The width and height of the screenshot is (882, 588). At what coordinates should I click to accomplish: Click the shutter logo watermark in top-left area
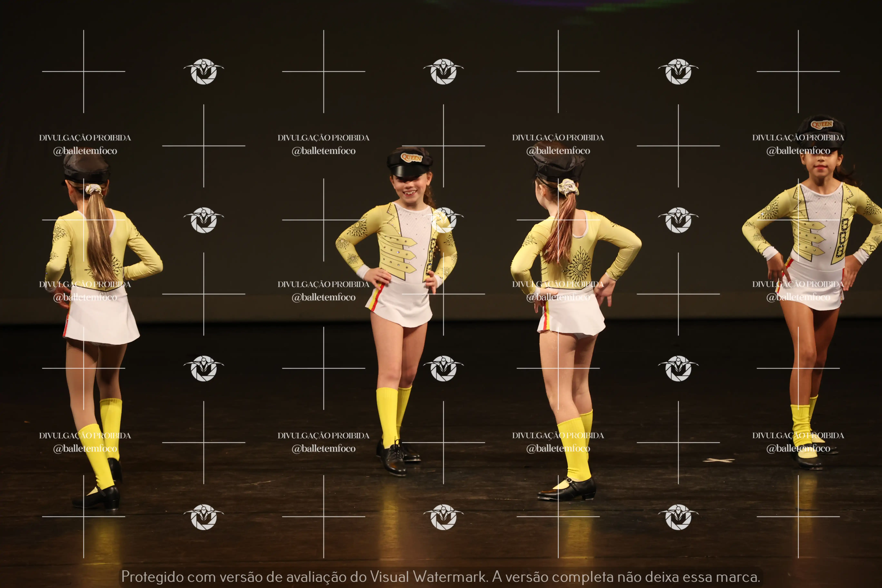(x=204, y=71)
